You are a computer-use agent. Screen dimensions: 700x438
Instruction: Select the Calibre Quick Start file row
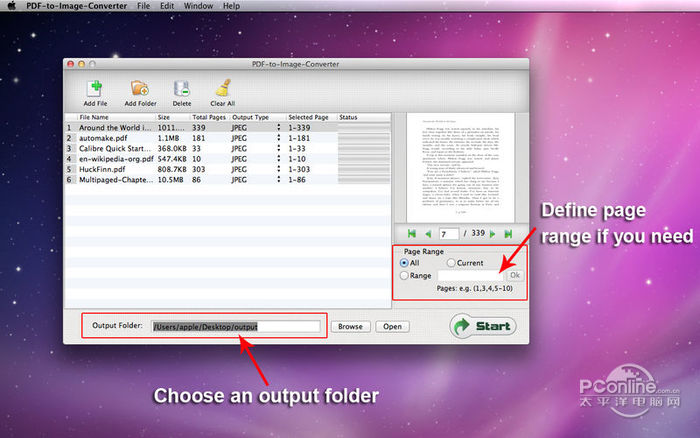tap(228, 148)
